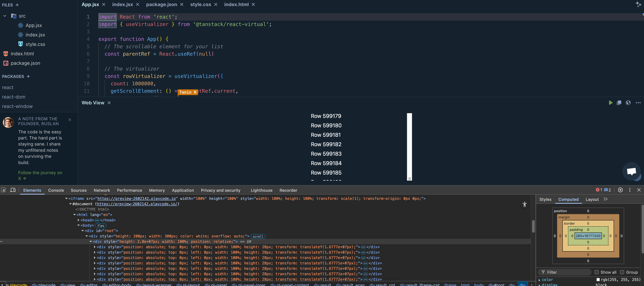Enable the Show all checkbox
The width and height of the screenshot is (644, 286).
[596, 272]
